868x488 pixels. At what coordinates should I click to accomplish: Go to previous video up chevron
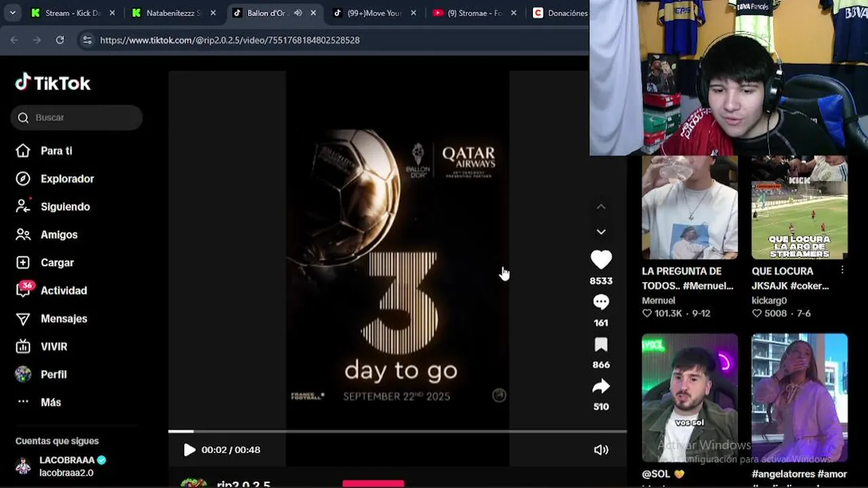tap(601, 207)
